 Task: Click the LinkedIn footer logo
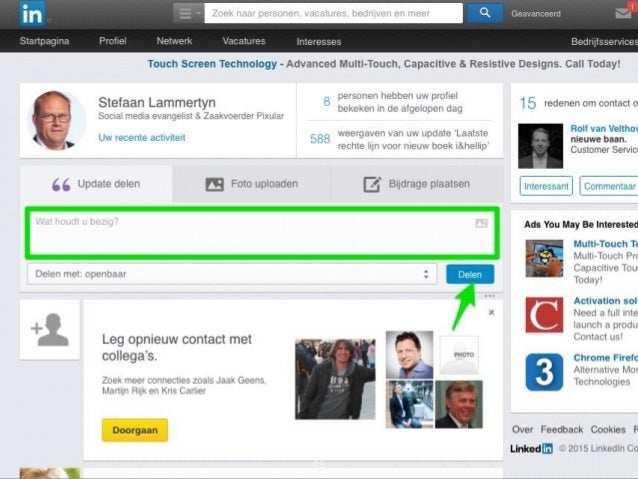point(531,448)
